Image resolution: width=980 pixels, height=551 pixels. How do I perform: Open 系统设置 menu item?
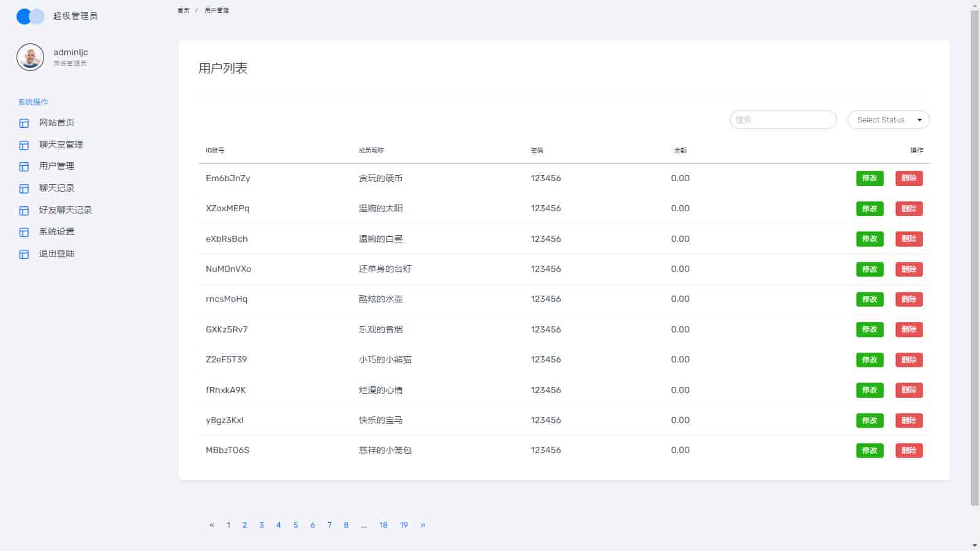56,231
